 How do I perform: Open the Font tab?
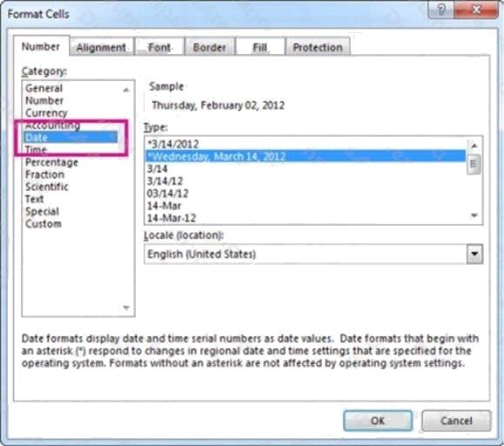tap(159, 48)
